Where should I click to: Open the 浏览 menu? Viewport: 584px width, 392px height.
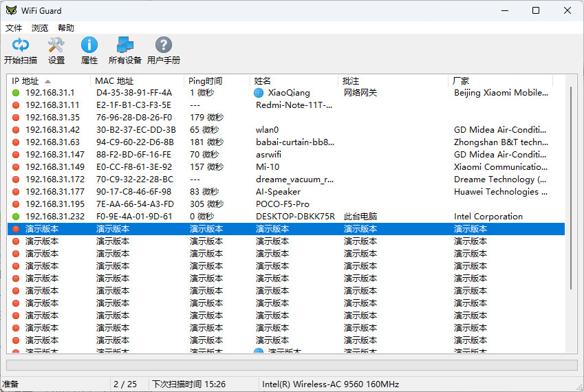(39, 28)
